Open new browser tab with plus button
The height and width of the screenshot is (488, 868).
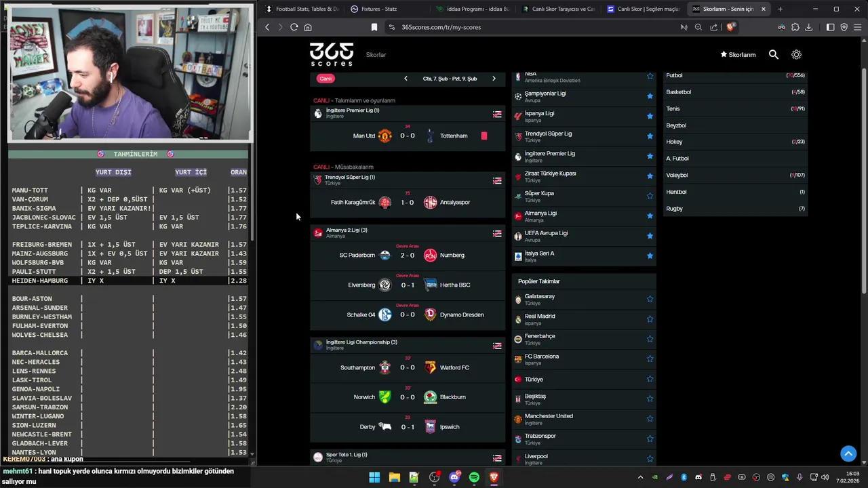click(x=780, y=9)
